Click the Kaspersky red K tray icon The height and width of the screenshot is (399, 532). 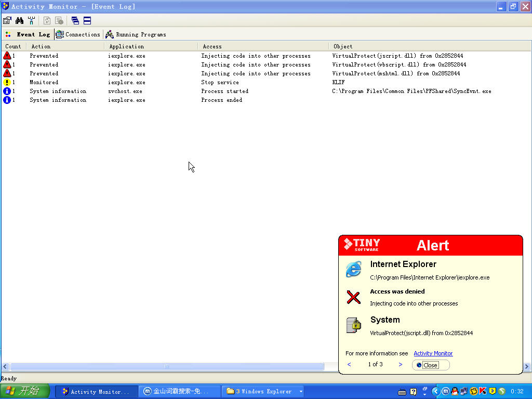click(x=483, y=392)
